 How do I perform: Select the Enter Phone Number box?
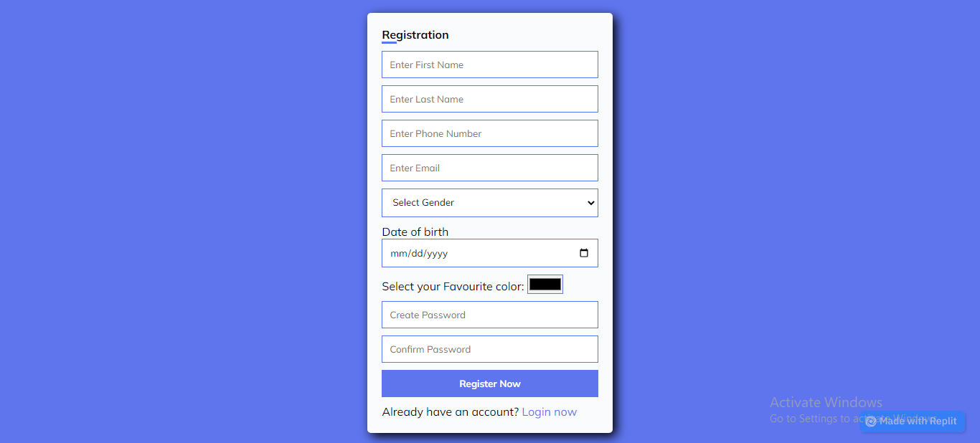pyautogui.click(x=489, y=133)
